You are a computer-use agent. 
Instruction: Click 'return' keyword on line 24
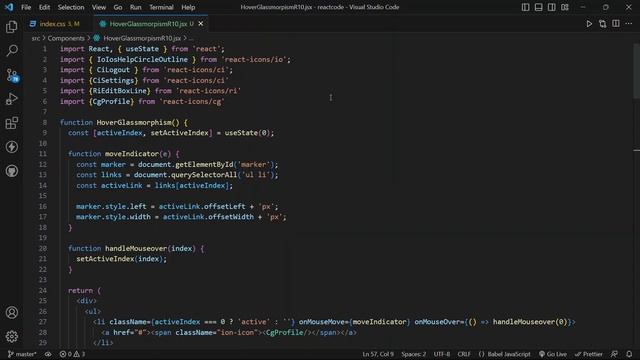(80, 290)
